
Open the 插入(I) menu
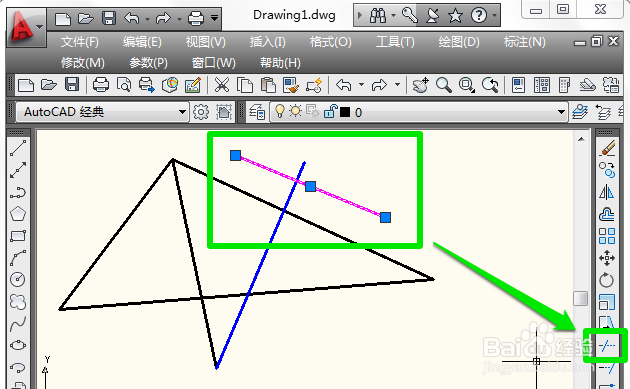[268, 42]
